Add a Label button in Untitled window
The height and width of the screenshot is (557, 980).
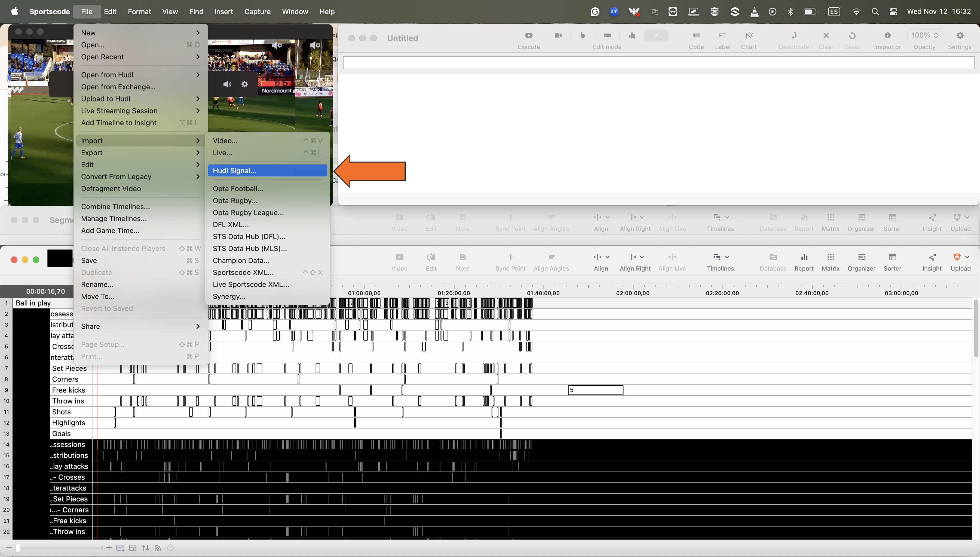[x=722, y=40]
